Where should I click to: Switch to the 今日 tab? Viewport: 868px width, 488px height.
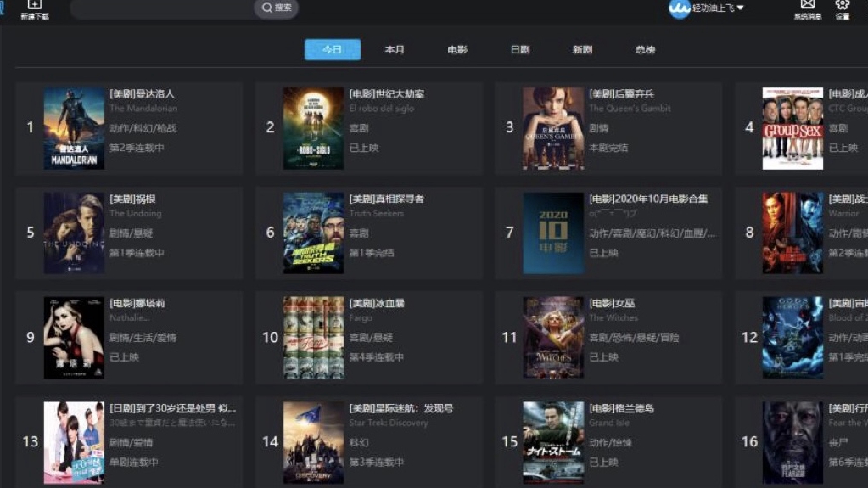point(333,50)
